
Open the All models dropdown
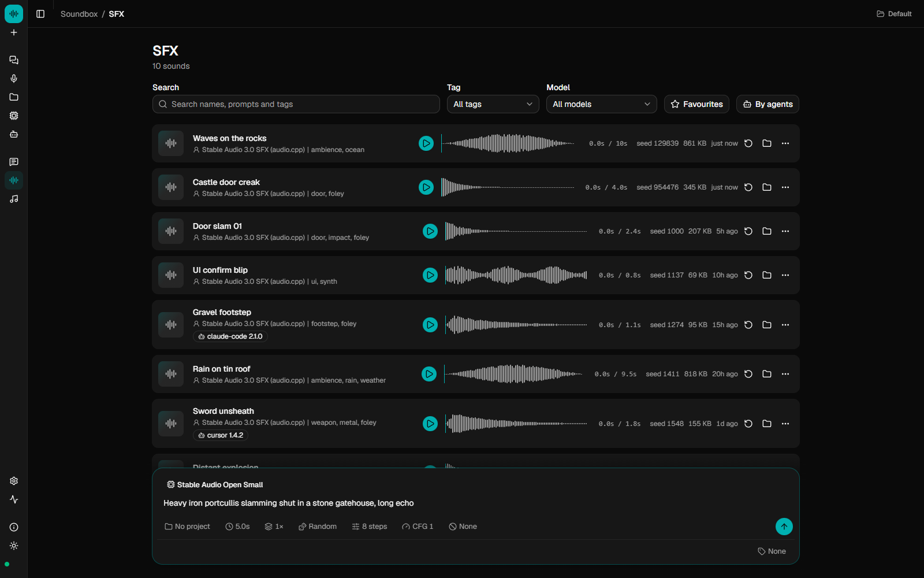pyautogui.click(x=602, y=104)
